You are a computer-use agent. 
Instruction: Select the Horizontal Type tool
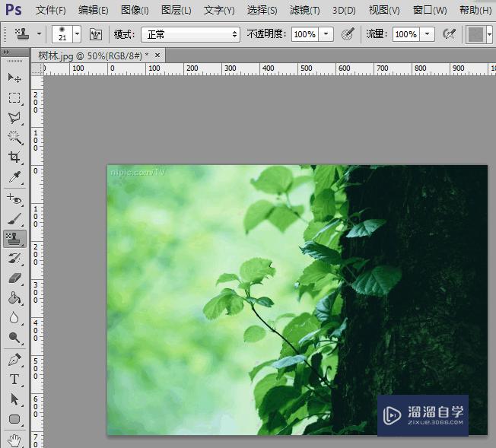14,380
